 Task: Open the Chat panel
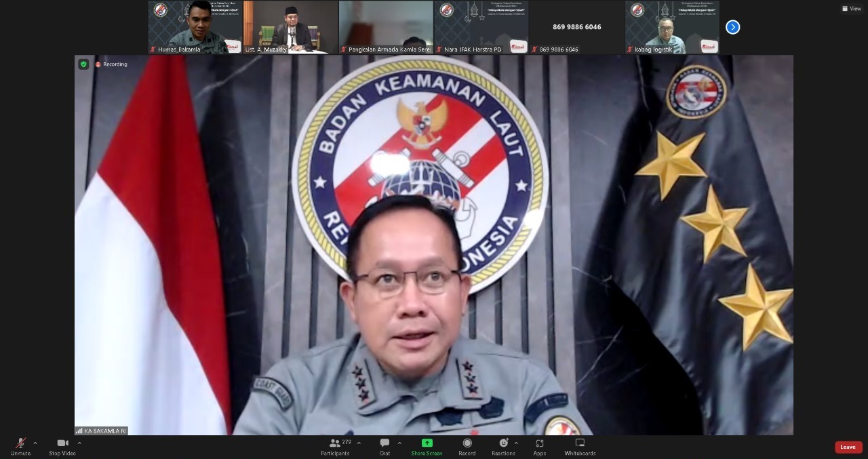coord(384,446)
